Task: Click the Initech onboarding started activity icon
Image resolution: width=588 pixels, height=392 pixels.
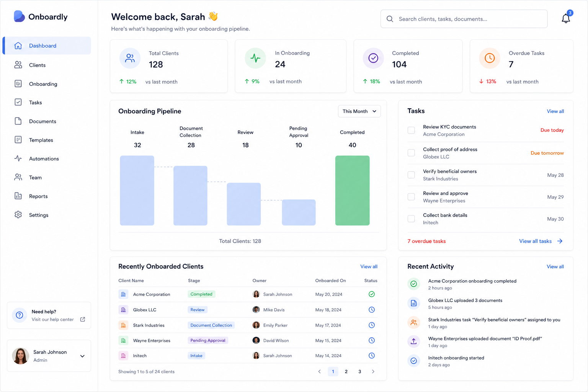Action: coord(414,361)
